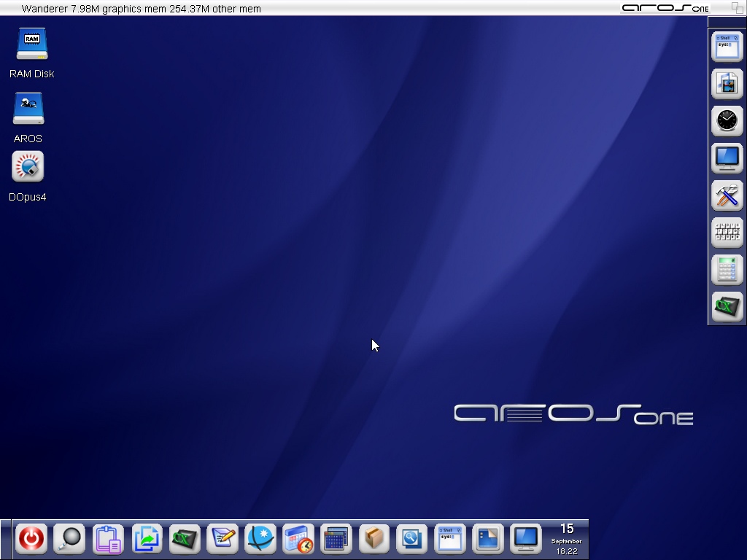Open the hammer and wrench tools icon
Viewport: 747px width, 560px height.
[x=727, y=195]
